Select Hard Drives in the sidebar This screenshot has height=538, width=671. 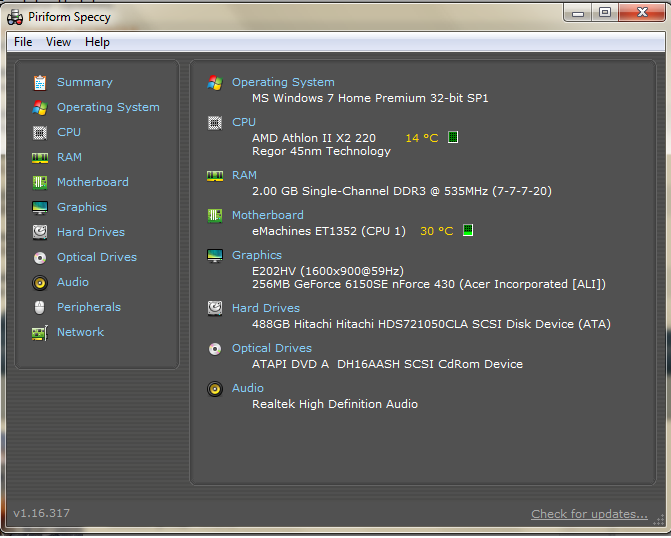coord(91,232)
